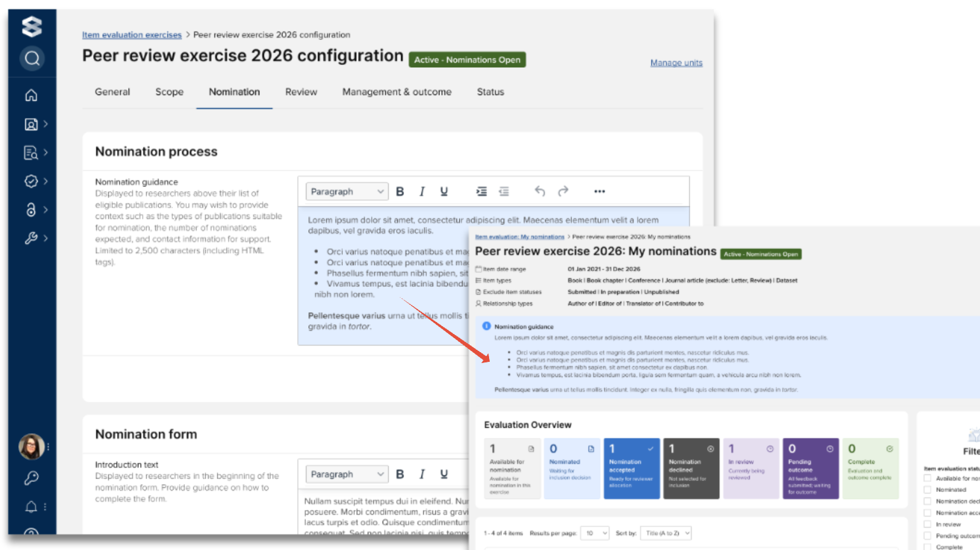This screenshot has width=980, height=550.
Task: Open the Sort by Title (A to Z) dropdown
Action: click(x=666, y=533)
